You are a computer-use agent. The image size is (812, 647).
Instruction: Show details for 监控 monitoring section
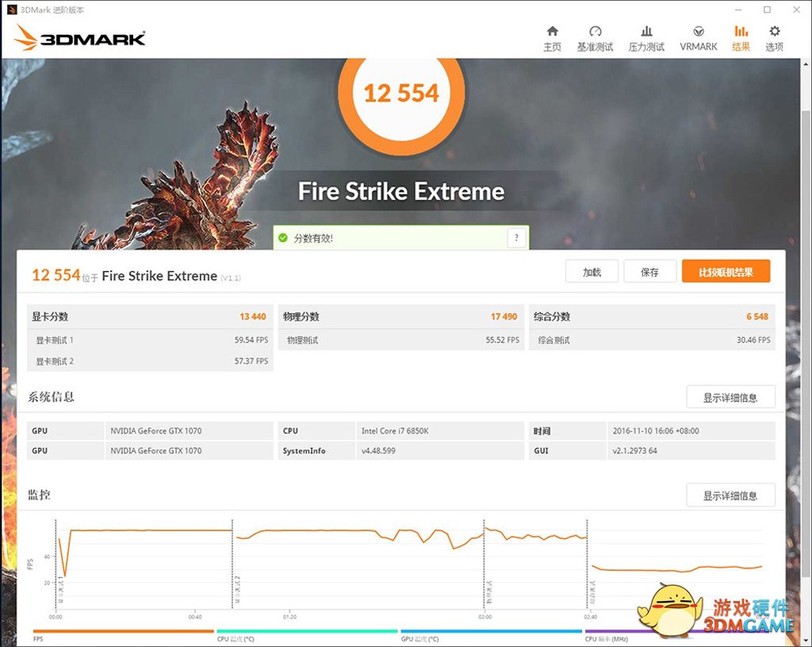click(x=730, y=496)
